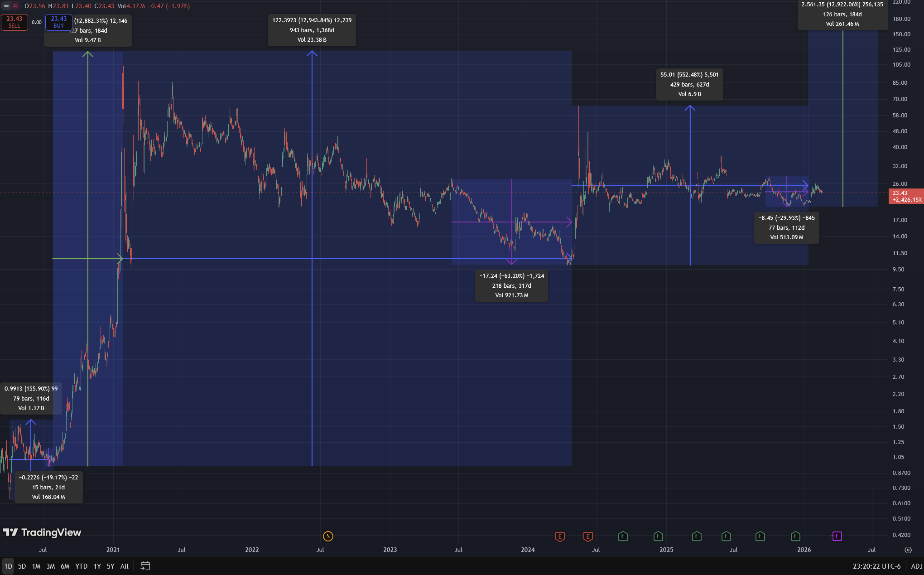The width and height of the screenshot is (924, 575).
Task: Click the TradingView logo
Action: [42, 532]
